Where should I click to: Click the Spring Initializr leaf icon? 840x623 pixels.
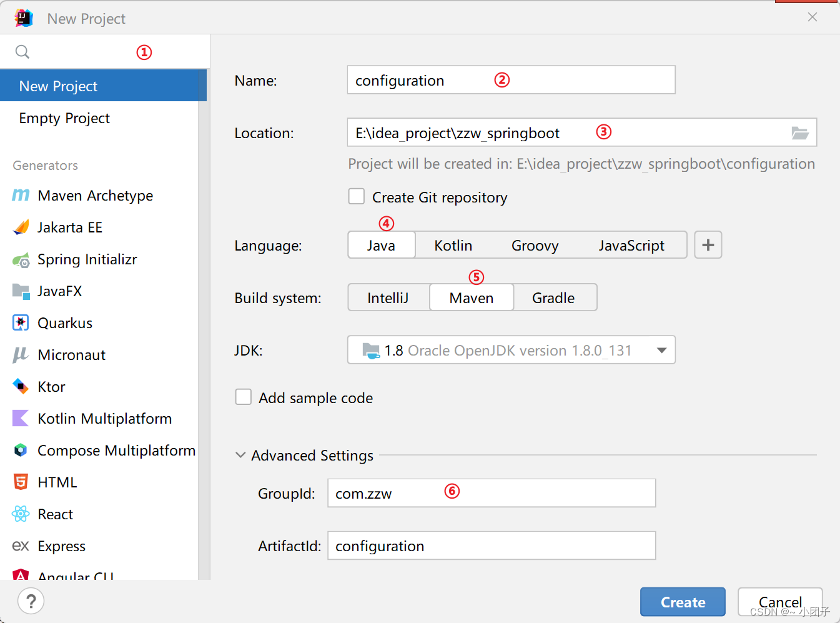pyautogui.click(x=21, y=259)
